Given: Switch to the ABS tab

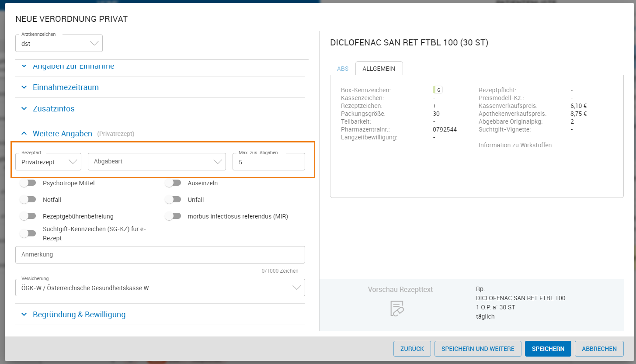Looking at the screenshot, I should [x=343, y=69].
